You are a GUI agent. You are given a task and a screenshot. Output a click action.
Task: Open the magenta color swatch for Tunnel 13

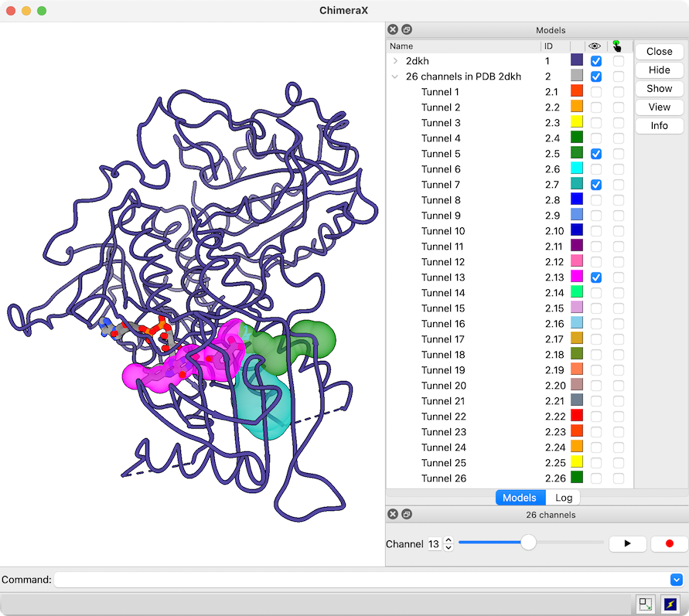pos(576,277)
